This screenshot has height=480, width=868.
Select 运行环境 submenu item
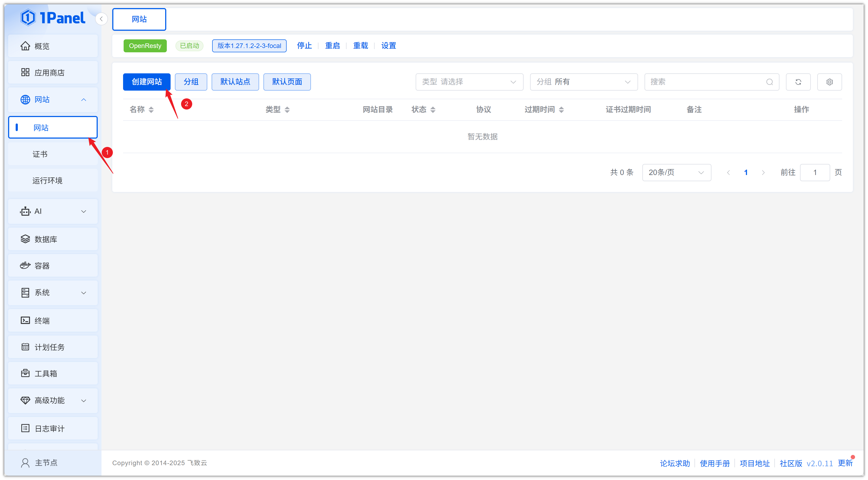48,180
